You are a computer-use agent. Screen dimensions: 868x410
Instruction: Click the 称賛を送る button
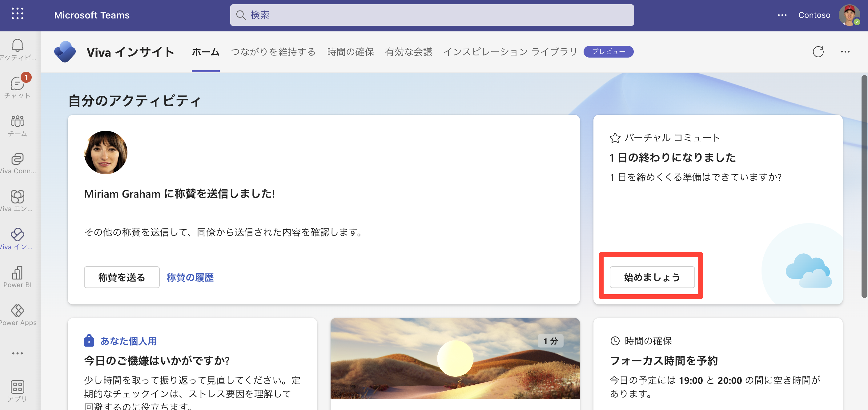tap(122, 277)
